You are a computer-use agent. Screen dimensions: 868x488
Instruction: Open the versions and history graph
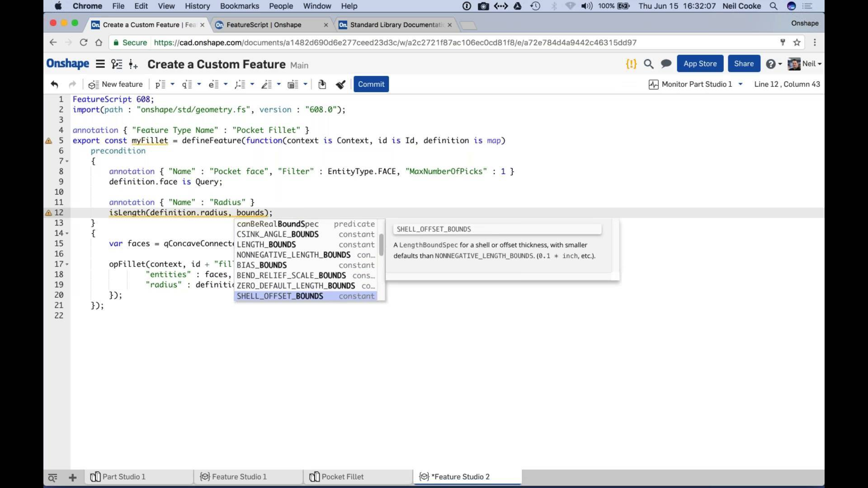point(117,64)
